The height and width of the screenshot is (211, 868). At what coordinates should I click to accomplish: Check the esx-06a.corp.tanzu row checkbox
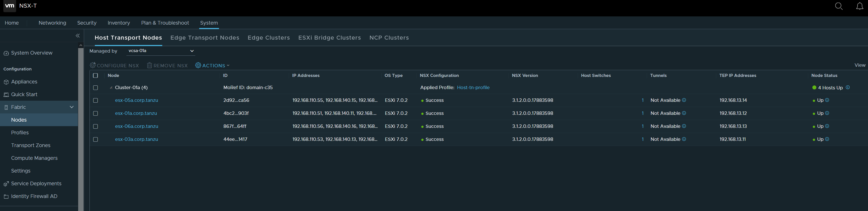tap(95, 127)
